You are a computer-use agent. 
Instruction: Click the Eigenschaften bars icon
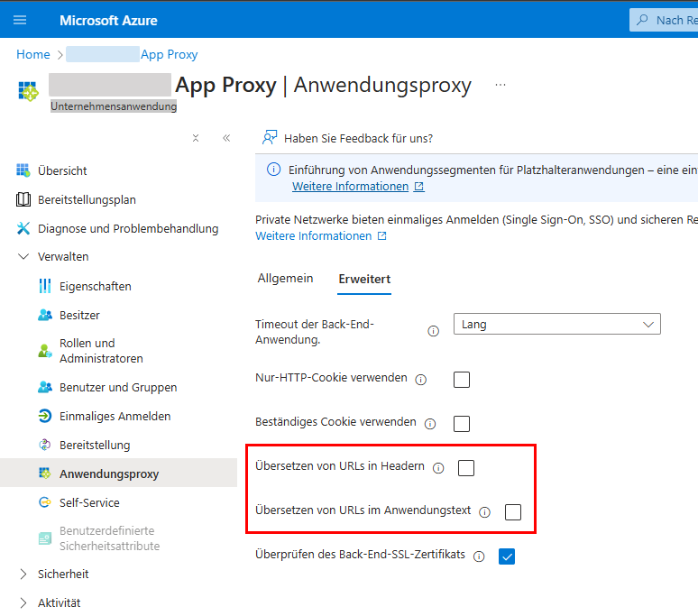pyautogui.click(x=45, y=286)
